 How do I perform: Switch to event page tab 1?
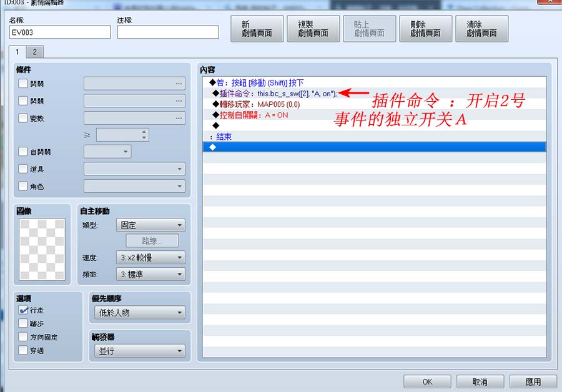coord(17,52)
